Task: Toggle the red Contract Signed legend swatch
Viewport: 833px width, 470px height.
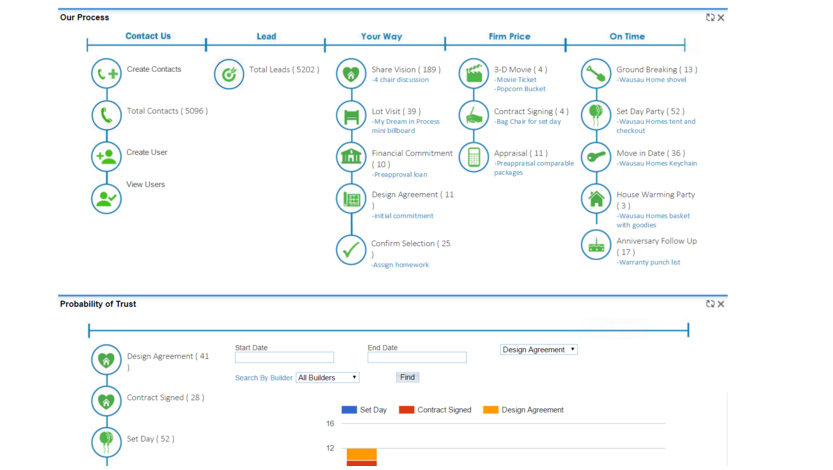Action: [x=406, y=409]
